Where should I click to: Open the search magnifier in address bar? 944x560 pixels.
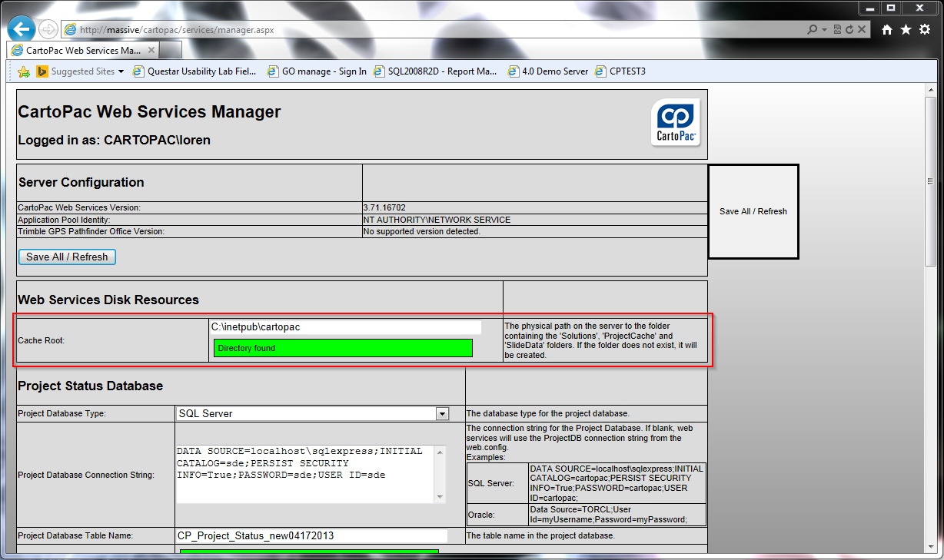tap(812, 30)
